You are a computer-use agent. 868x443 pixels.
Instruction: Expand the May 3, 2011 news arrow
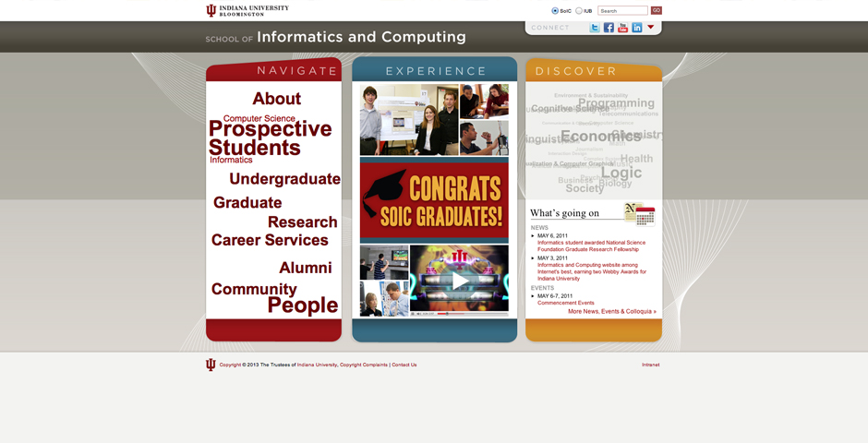[533, 257]
